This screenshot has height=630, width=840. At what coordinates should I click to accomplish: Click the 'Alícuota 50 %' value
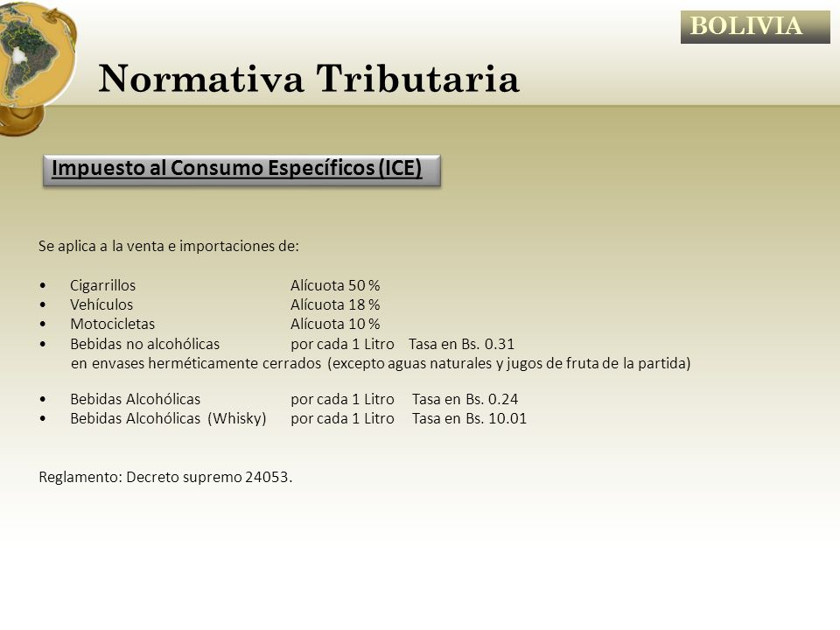coord(335,285)
